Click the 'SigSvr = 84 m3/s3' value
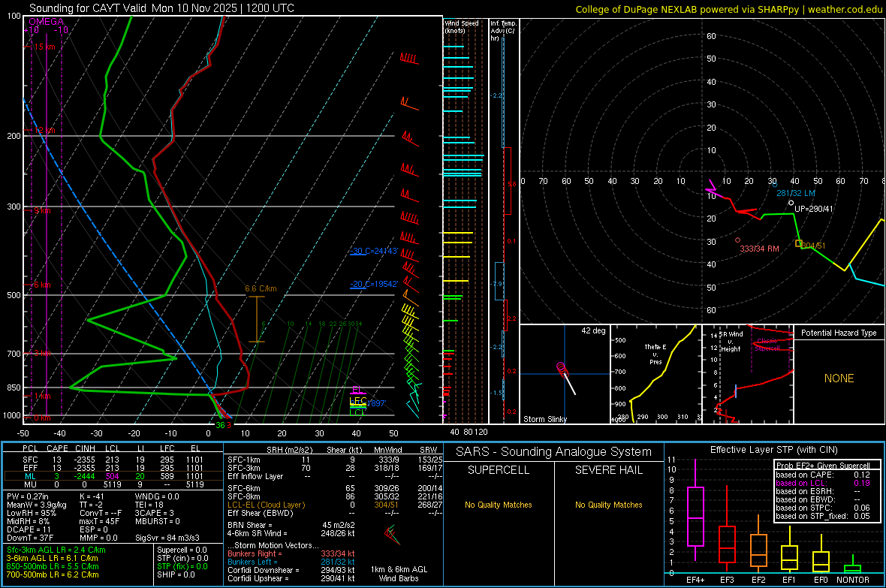 (x=167, y=538)
